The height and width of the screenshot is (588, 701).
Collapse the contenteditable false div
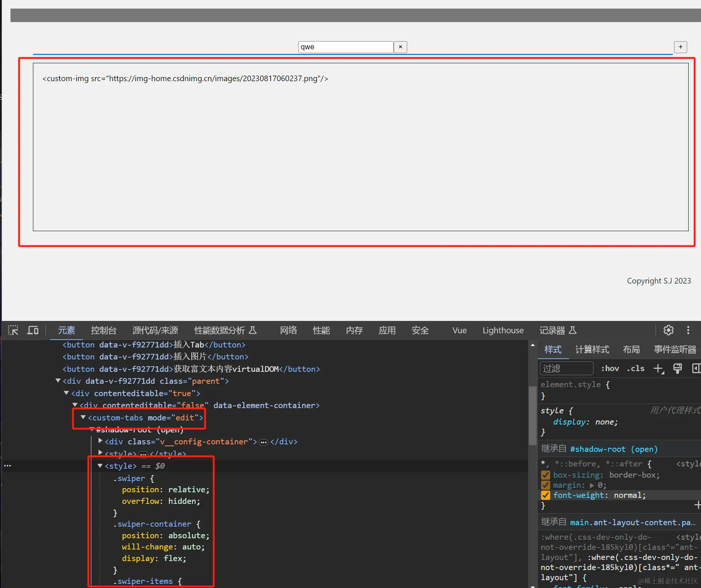(x=75, y=405)
